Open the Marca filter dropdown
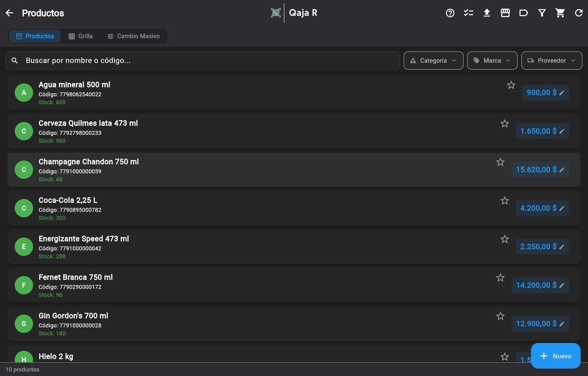This screenshot has width=588, height=376. [492, 60]
